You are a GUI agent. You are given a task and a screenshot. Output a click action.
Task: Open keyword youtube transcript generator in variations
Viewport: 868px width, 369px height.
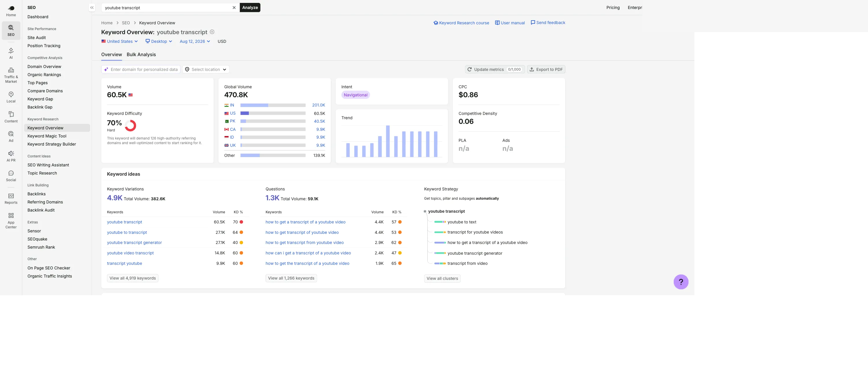click(x=134, y=243)
